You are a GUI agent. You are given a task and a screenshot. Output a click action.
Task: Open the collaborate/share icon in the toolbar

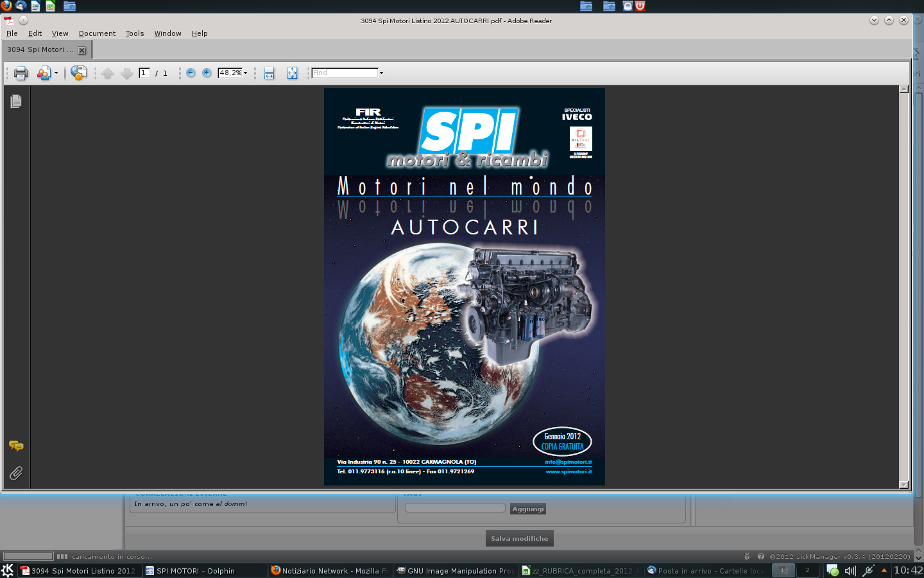(x=44, y=73)
